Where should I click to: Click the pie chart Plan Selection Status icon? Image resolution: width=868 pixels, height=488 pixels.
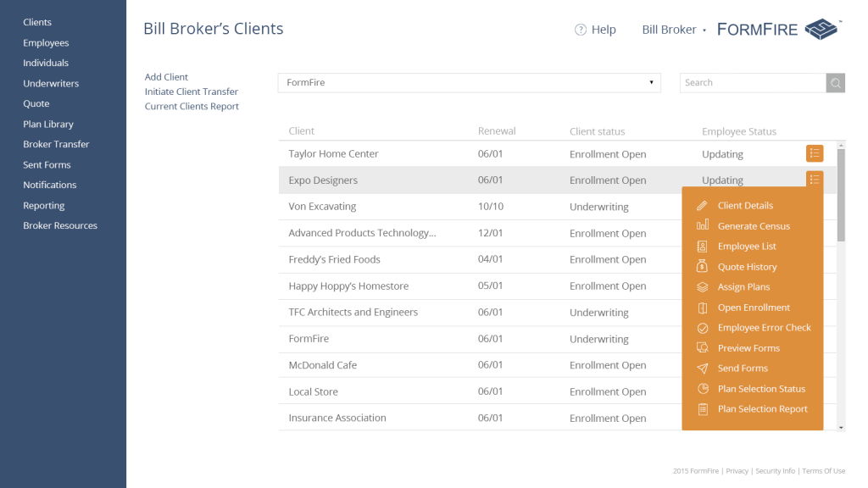point(703,388)
